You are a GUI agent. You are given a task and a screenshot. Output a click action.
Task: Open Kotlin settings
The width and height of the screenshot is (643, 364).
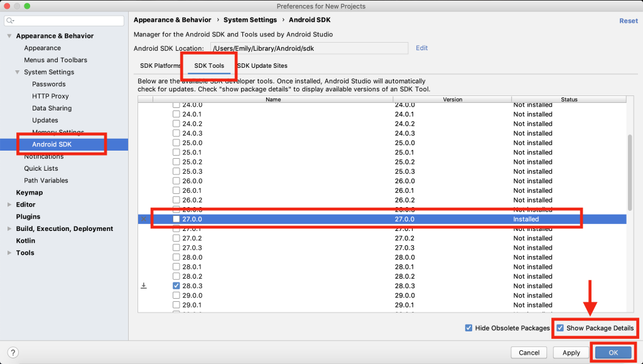(25, 240)
